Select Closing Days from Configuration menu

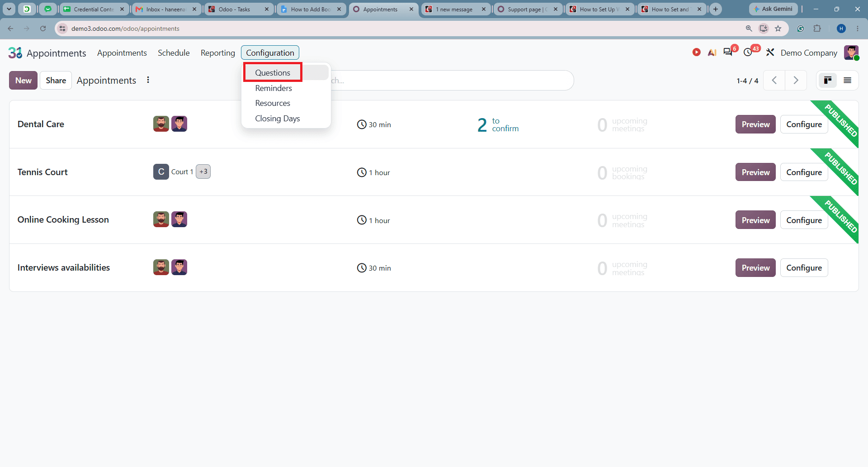(278, 118)
